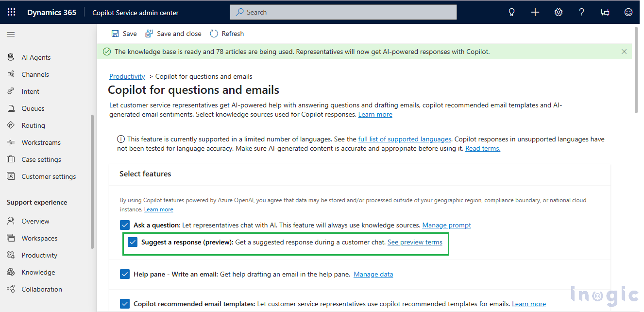644x312 pixels.
Task: Open Learn more link under Azure OpenAI notice
Action: (x=159, y=209)
